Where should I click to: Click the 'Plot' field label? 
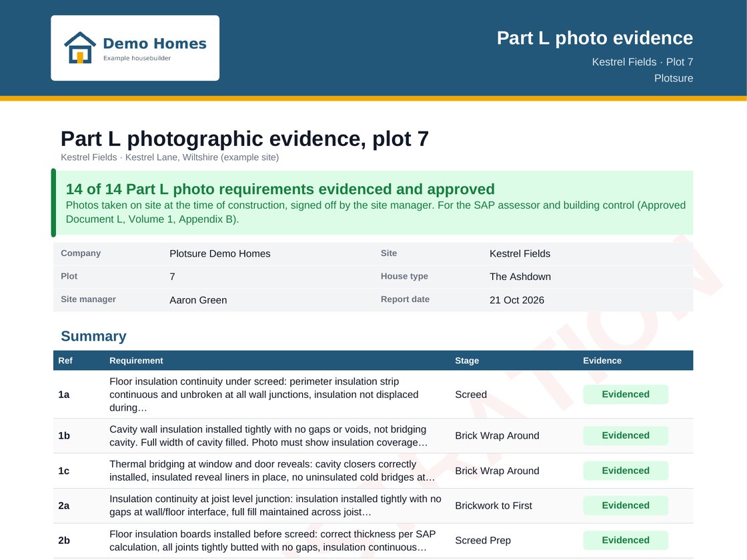69,276
